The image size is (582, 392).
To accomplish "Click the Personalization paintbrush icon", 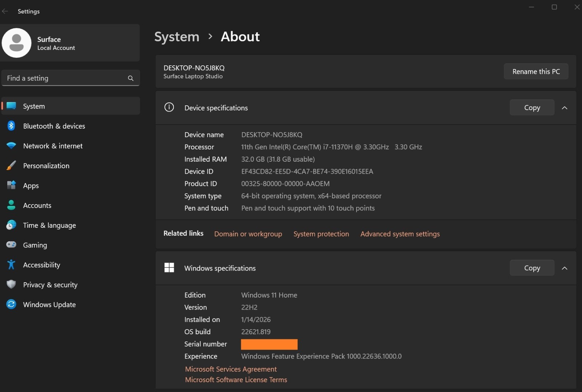I will coord(11,166).
